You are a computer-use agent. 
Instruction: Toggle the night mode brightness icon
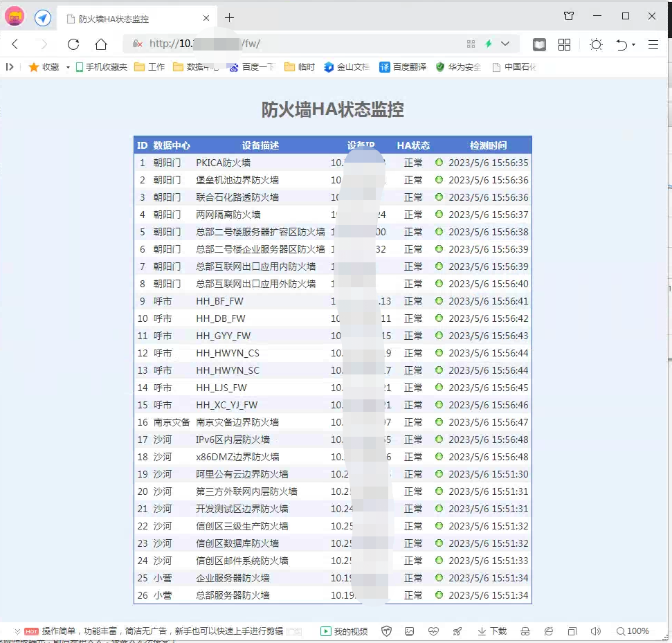[x=596, y=44]
